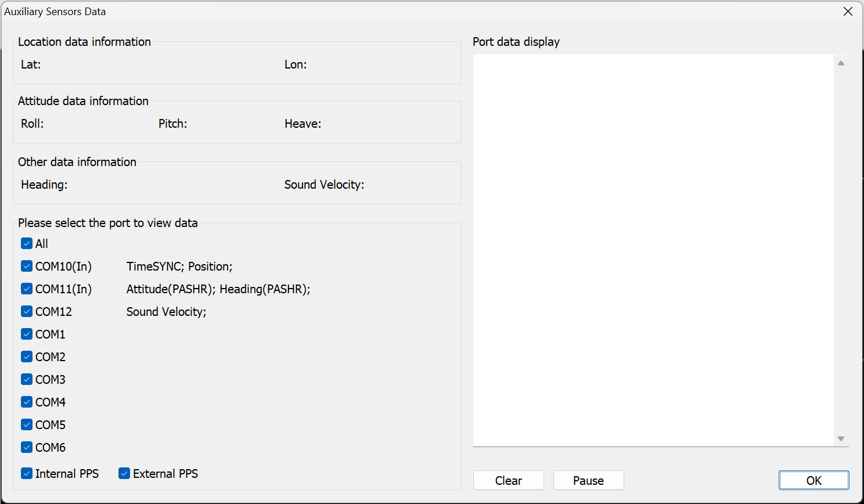The height and width of the screenshot is (504, 864).
Task: Toggle the COM4 checkbox
Action: click(27, 402)
